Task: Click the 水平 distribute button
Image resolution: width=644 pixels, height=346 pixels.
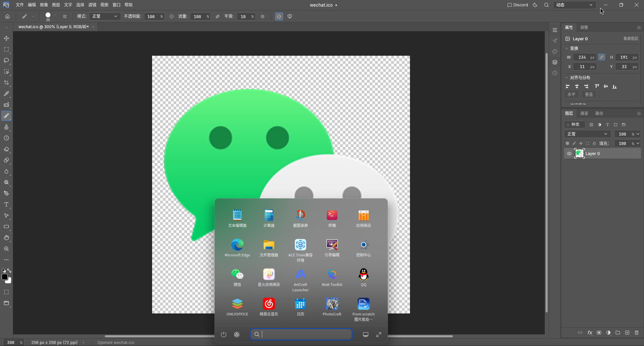Action: 571,95
